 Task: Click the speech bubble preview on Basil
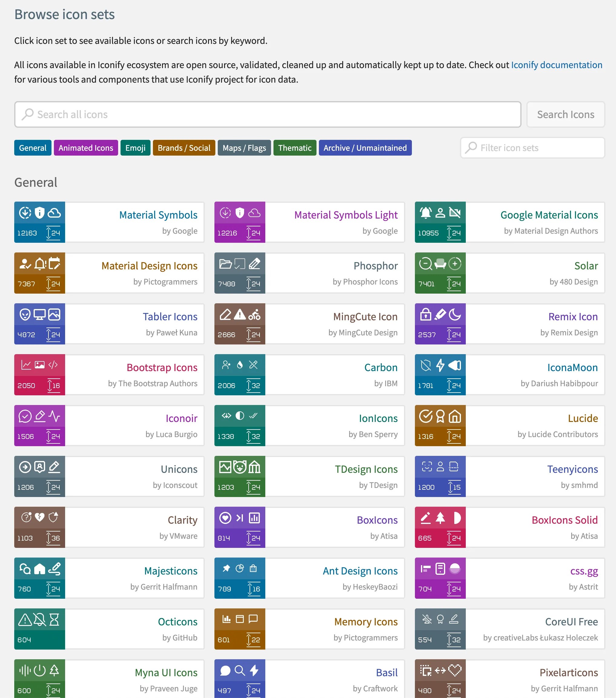click(x=225, y=670)
